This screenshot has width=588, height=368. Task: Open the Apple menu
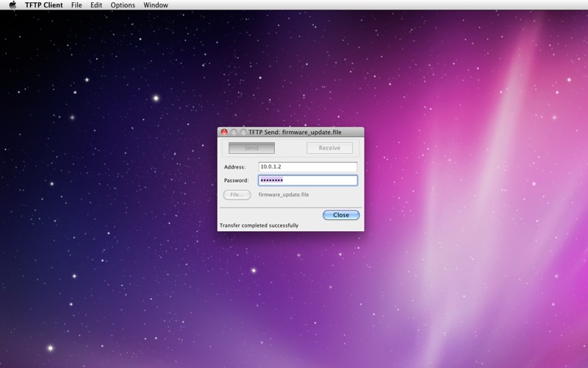pos(12,5)
